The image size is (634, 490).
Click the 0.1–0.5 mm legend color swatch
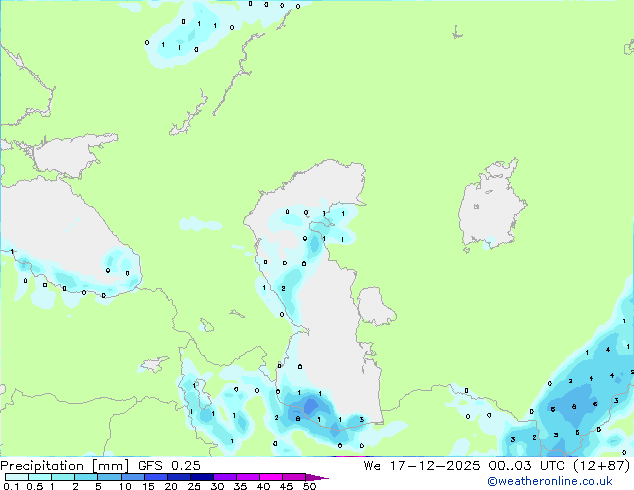click(x=17, y=477)
